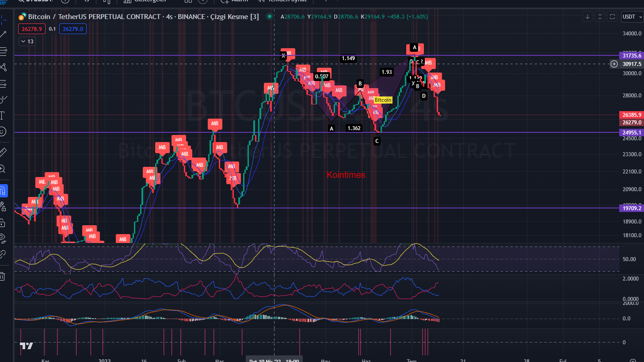This screenshot has width=644, height=362.
Task: Select the brush drawing tool
Action: coord(3,100)
